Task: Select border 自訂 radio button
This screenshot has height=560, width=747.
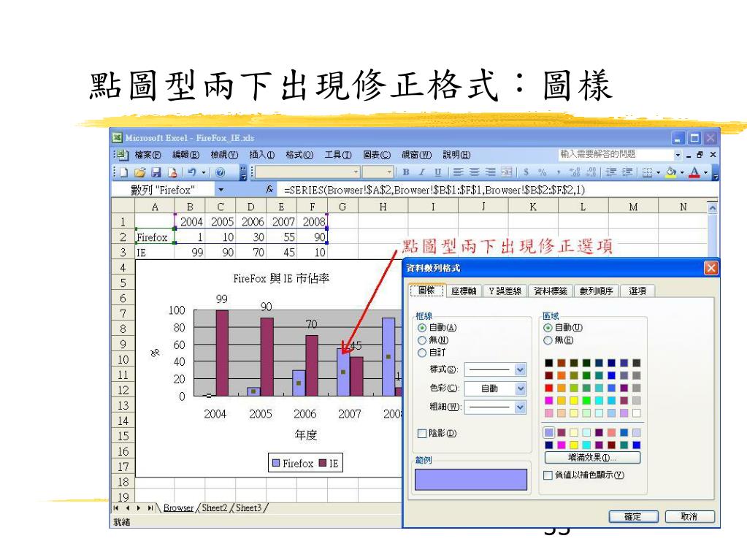Action: pyautogui.click(x=421, y=353)
